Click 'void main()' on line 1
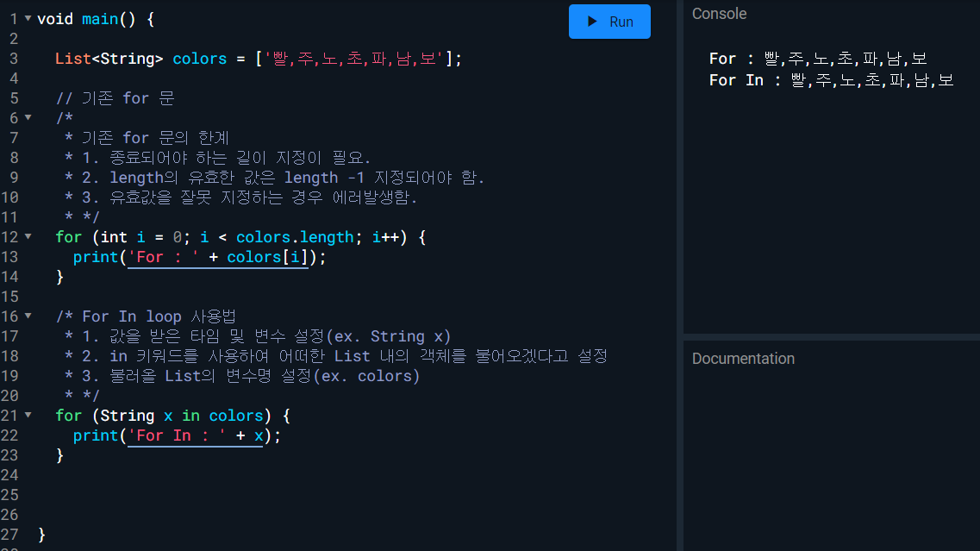Image resolution: width=980 pixels, height=551 pixels. point(86,19)
